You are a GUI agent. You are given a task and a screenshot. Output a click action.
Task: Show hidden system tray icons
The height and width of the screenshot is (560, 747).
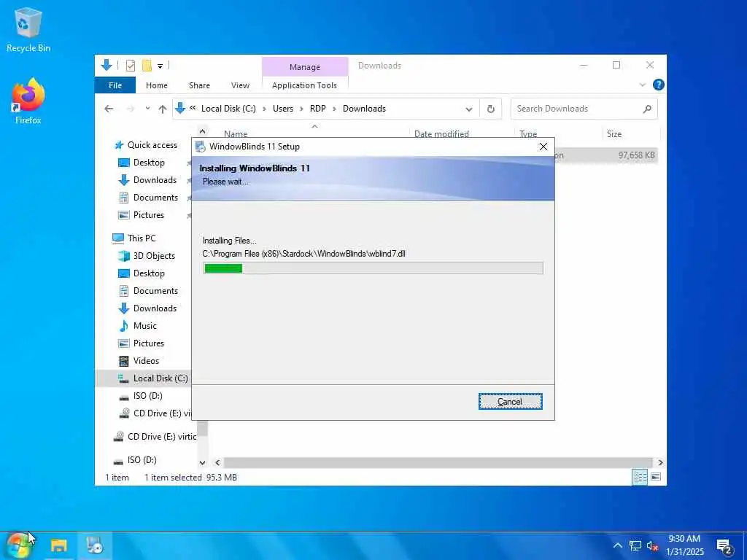617,545
